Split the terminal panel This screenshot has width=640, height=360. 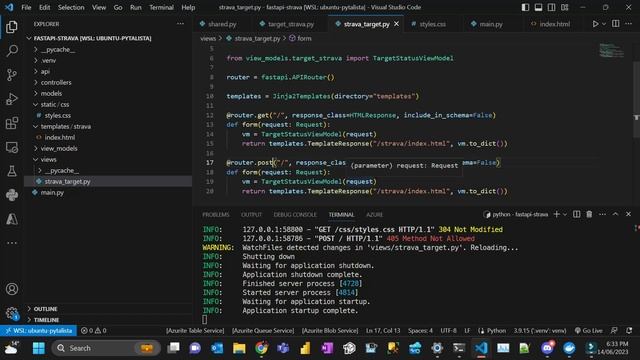pyautogui.click(x=576, y=214)
